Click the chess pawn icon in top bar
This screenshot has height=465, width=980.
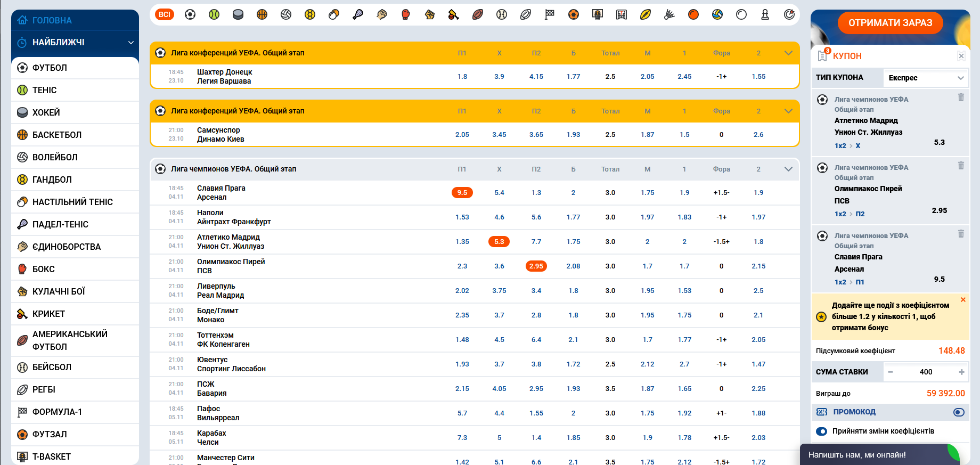click(x=765, y=14)
